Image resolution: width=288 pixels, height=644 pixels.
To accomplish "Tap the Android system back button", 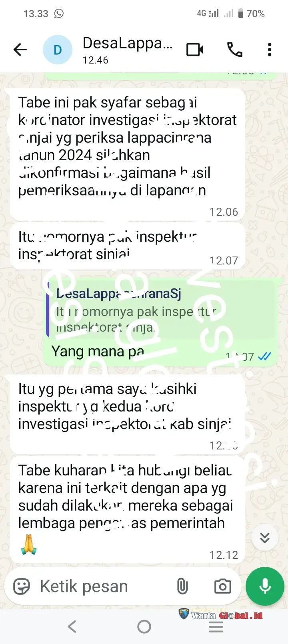I will pyautogui.click(x=72, y=626).
